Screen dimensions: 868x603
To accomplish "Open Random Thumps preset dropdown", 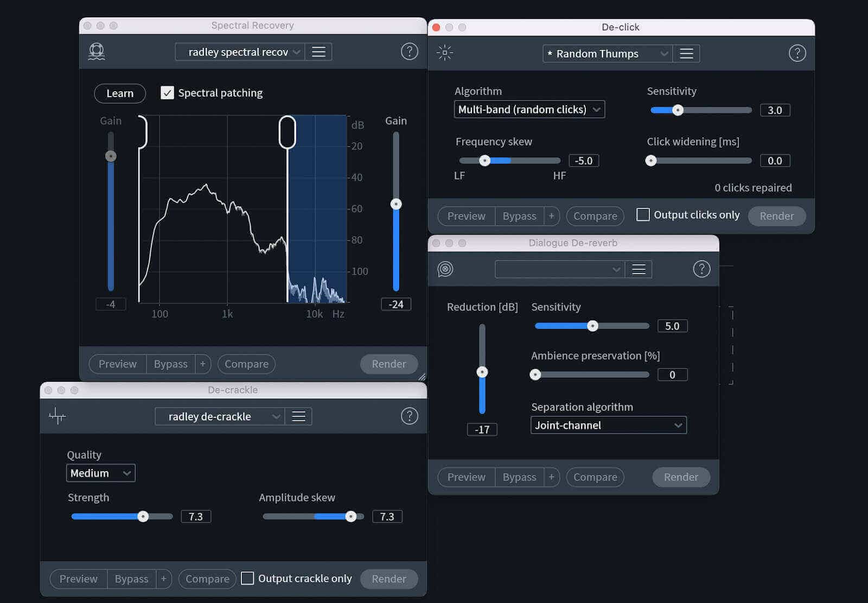I will [x=608, y=53].
